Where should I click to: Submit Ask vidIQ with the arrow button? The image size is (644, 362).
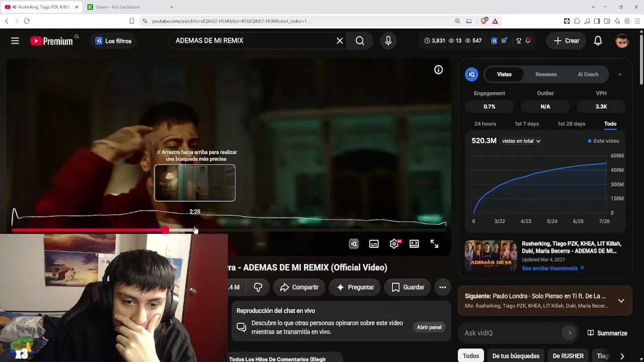[x=570, y=333]
